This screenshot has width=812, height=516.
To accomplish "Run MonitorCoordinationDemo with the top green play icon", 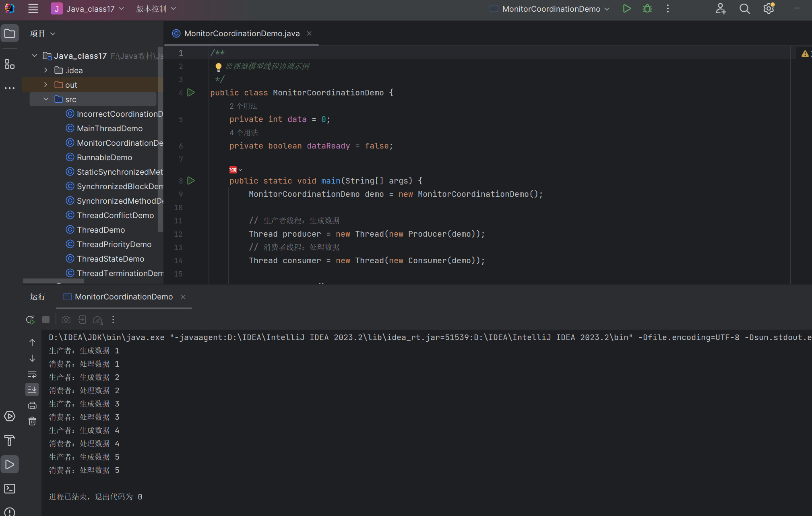I will 626,8.
